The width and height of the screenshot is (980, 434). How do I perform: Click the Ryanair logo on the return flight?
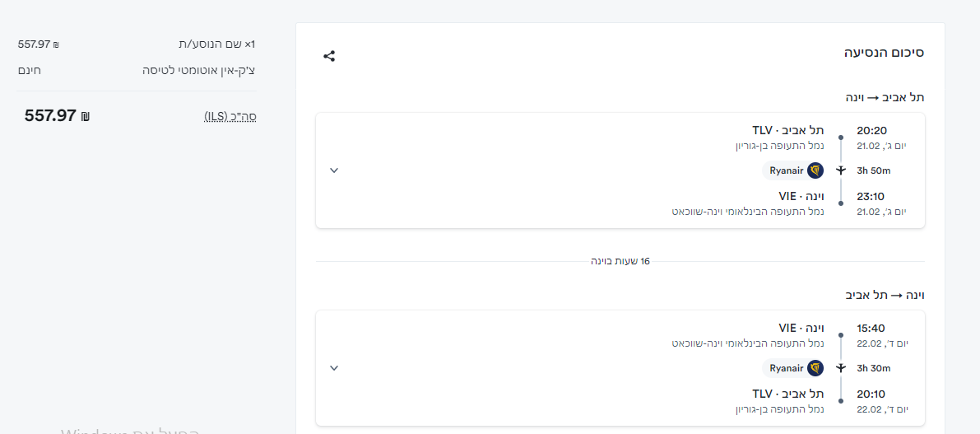point(815,368)
